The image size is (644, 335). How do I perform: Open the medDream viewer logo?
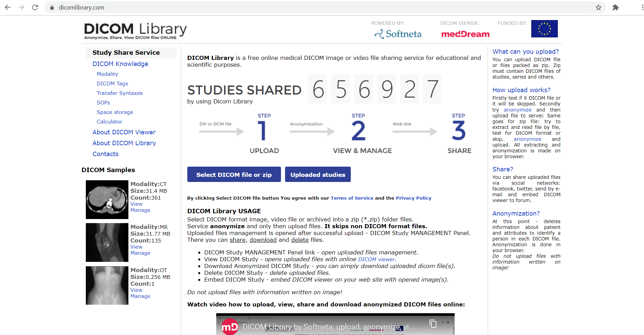point(465,34)
